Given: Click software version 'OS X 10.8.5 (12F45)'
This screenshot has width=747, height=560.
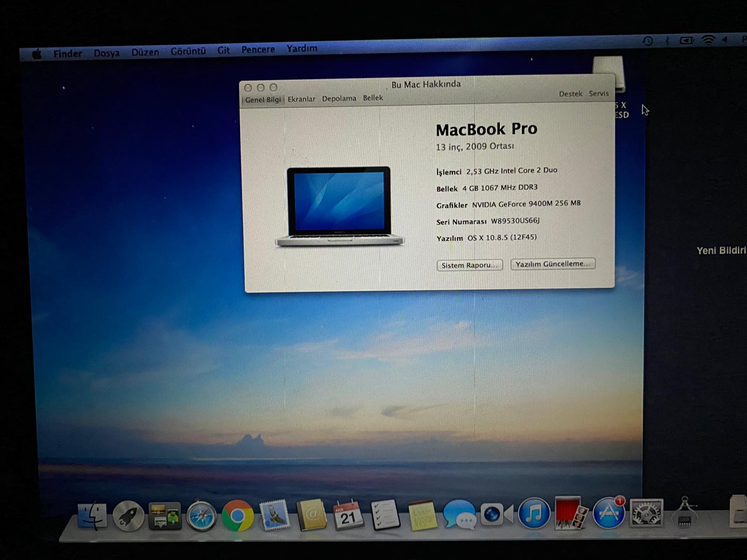Looking at the screenshot, I should [x=502, y=238].
